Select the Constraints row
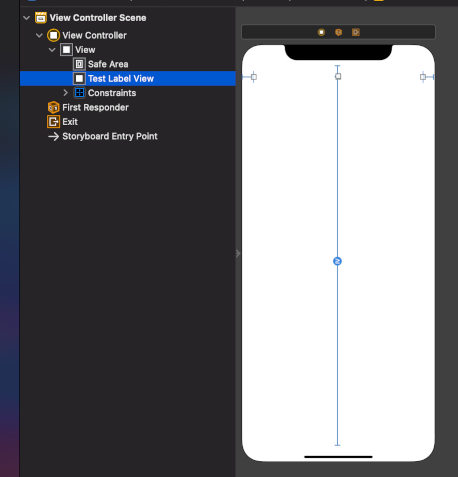 (128, 93)
